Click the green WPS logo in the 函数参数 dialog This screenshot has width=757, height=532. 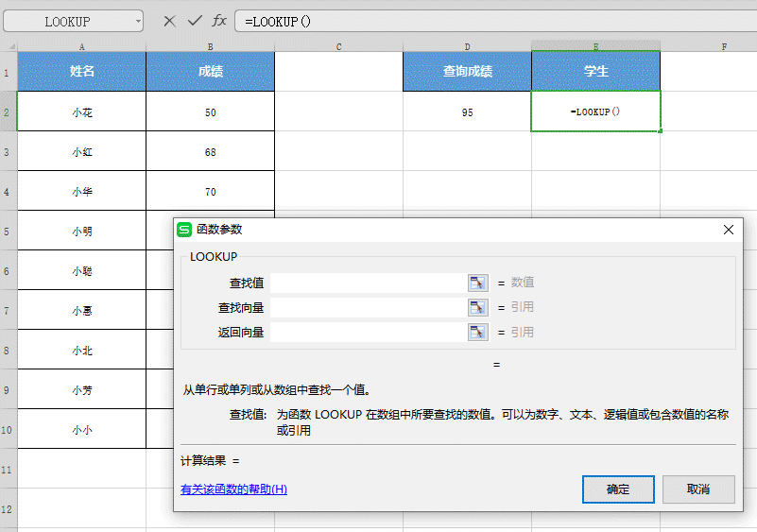pos(184,230)
